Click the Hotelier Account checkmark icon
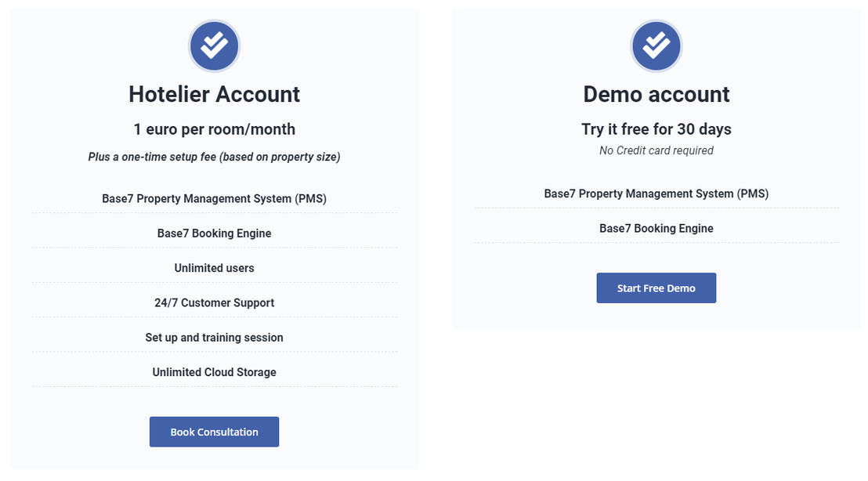This screenshot has width=868, height=481. click(x=214, y=46)
